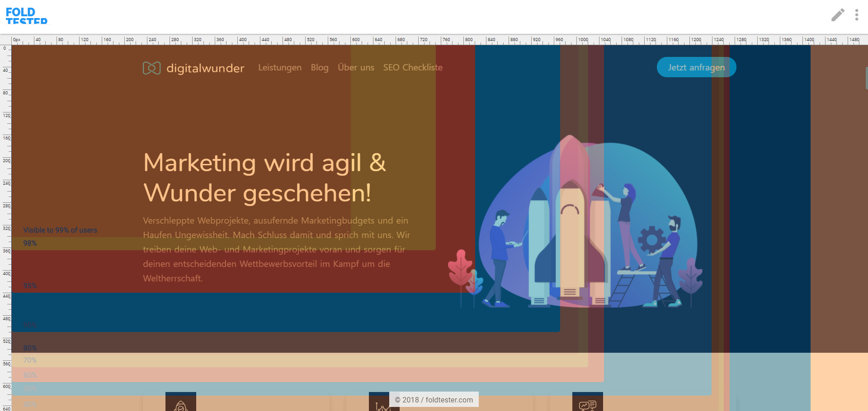Click the digitalwunder logo icon
The width and height of the screenshot is (868, 411).
click(151, 68)
